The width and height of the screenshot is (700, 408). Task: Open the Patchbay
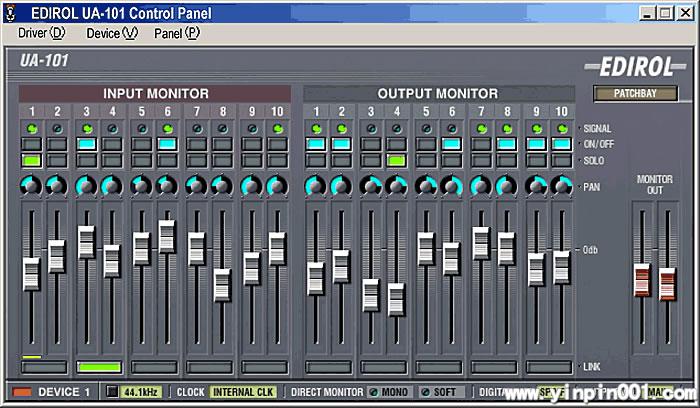(636, 94)
